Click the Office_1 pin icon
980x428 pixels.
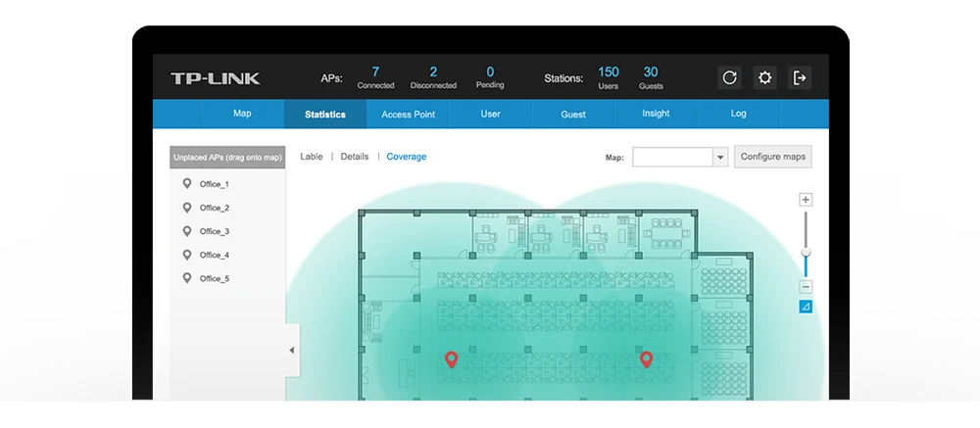(187, 184)
